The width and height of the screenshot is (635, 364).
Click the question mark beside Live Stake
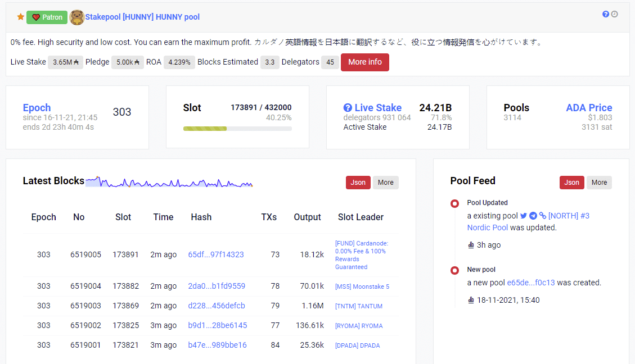point(348,108)
